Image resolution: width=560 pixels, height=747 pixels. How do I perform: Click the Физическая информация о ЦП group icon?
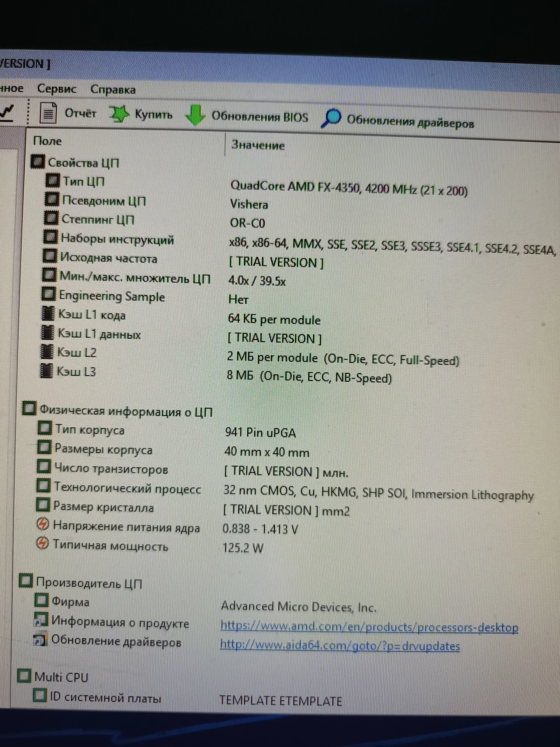pyautogui.click(x=29, y=408)
